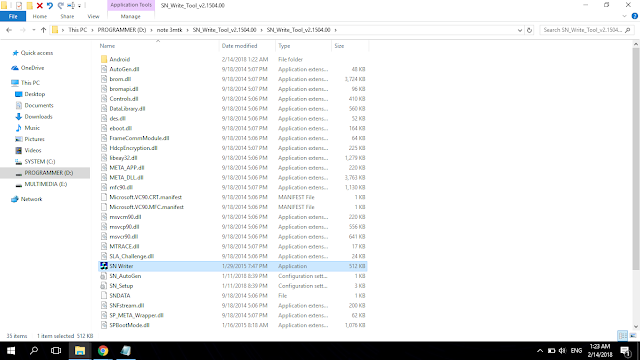The height and width of the screenshot is (360, 640).
Task: Open Videos in navigation pane
Action: [33, 150]
